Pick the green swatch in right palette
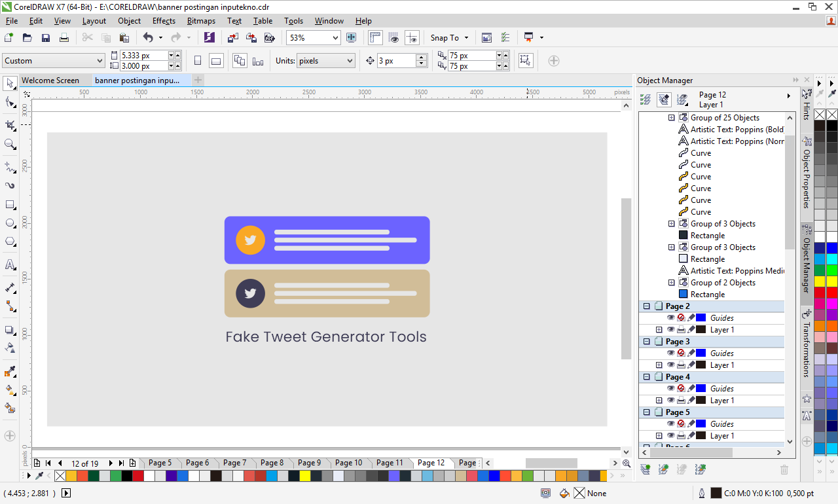The height and width of the screenshot is (504, 838). coord(831,270)
